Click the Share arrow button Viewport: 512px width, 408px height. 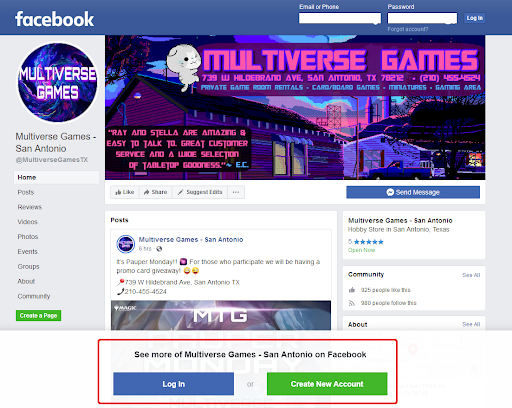pyautogui.click(x=156, y=192)
